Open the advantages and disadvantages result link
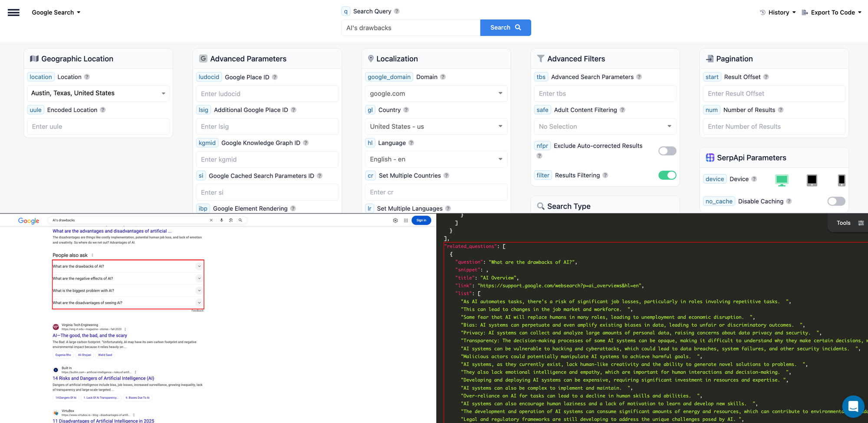Image resolution: width=868 pixels, height=423 pixels. tap(112, 231)
